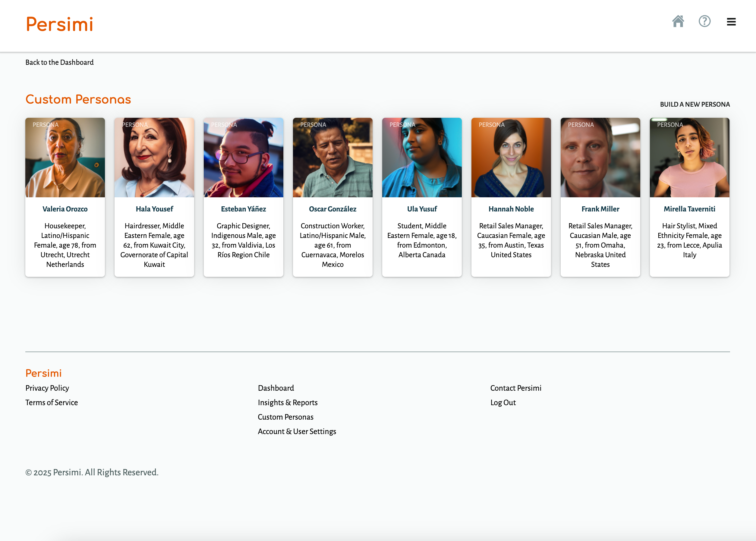Open Esteban Yáñez persona photo

point(244,157)
